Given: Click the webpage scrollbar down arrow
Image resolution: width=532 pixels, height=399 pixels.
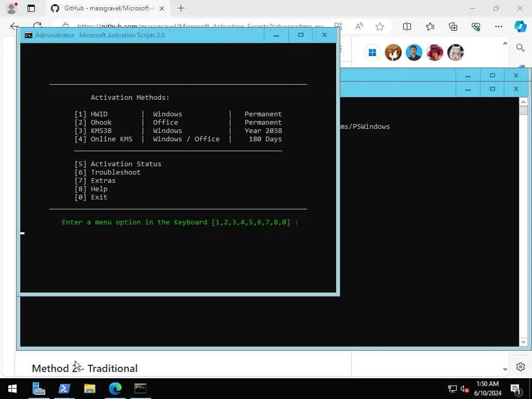Looking at the screenshot, I should click(x=505, y=369).
